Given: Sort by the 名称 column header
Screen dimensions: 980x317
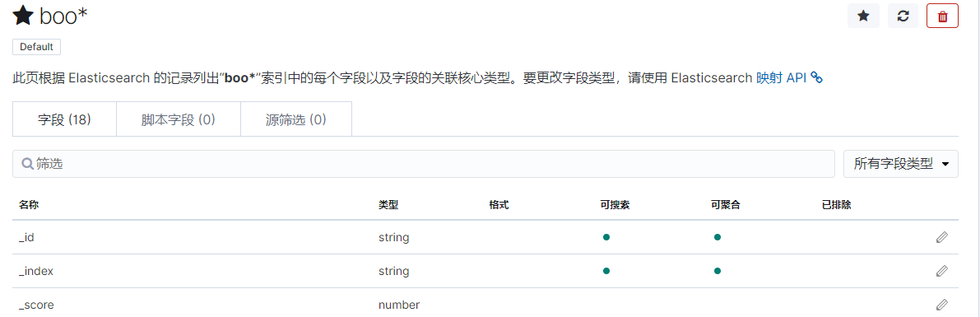Looking at the screenshot, I should [28, 204].
